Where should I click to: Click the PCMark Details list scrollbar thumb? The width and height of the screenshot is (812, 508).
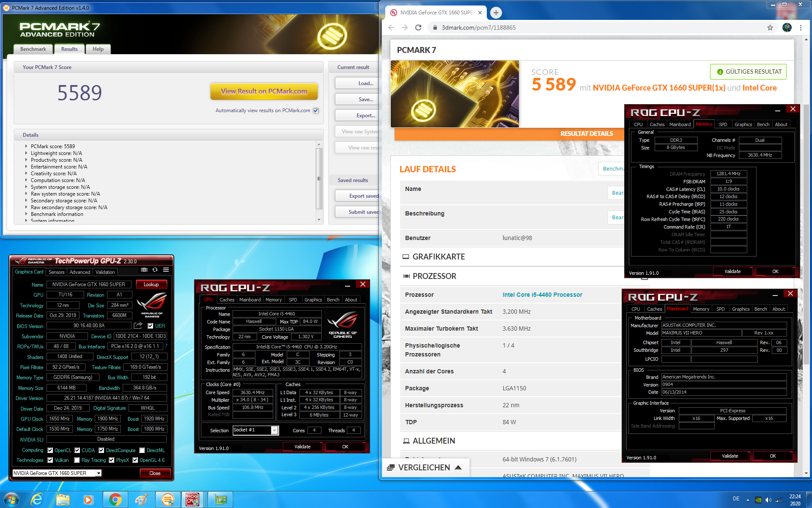tap(319, 178)
